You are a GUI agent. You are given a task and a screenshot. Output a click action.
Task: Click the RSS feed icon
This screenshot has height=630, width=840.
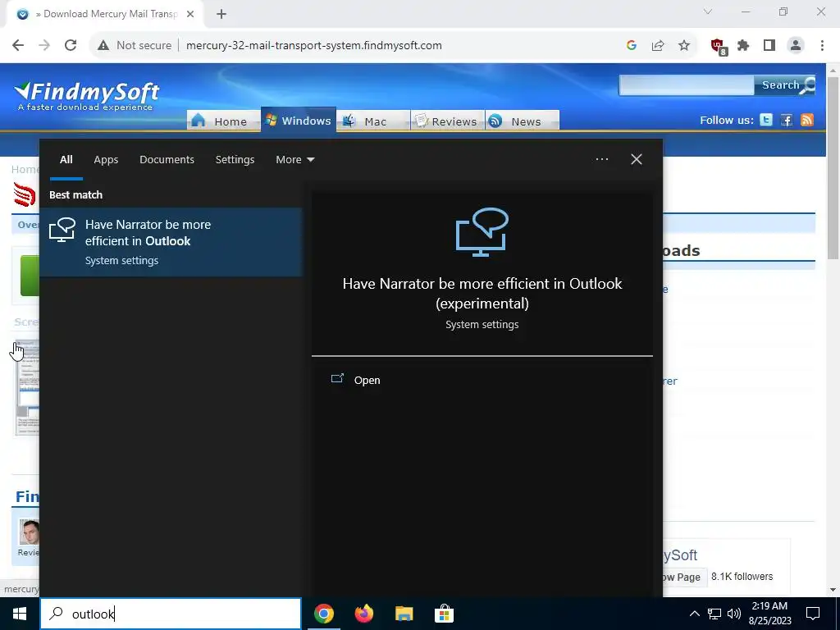807,120
